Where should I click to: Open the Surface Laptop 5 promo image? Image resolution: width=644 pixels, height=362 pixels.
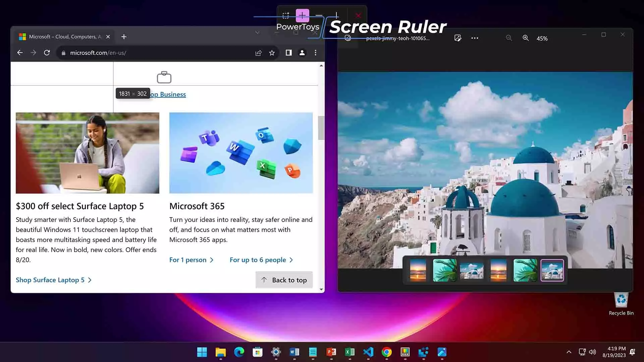(x=88, y=153)
